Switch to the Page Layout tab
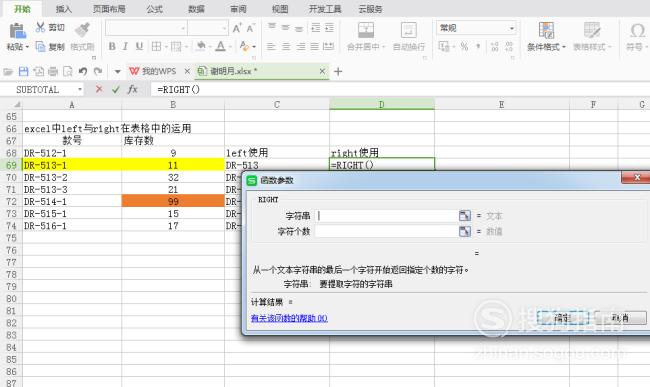Screen dimensions: 650x387 (109, 9)
